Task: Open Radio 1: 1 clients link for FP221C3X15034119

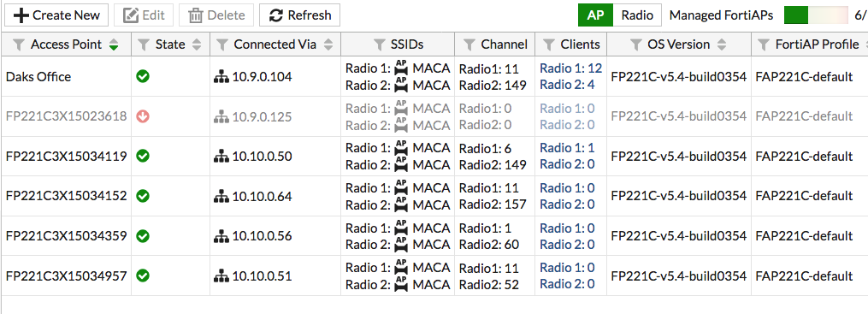Action: point(567,148)
